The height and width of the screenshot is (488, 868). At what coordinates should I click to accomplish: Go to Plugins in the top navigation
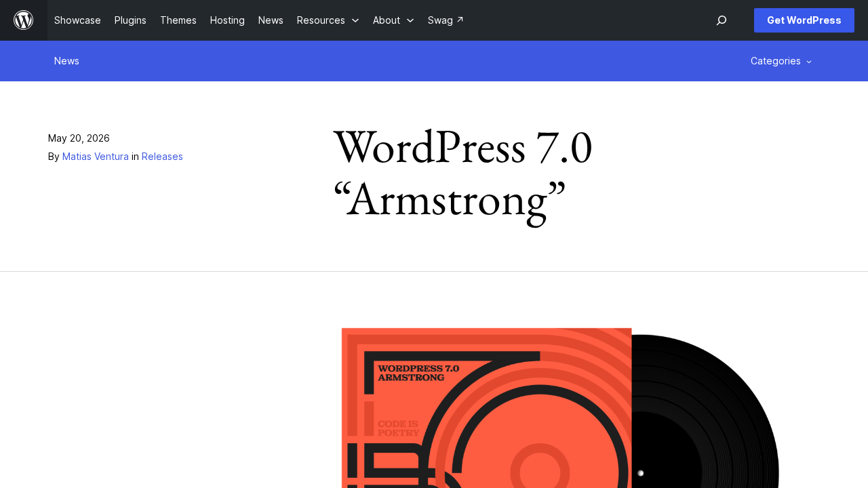tap(130, 20)
